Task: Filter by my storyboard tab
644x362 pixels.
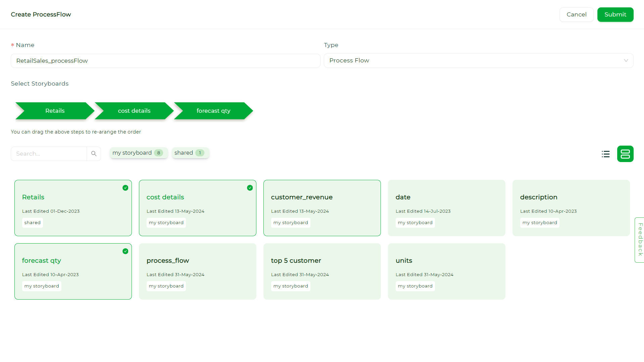Action: pyautogui.click(x=138, y=153)
